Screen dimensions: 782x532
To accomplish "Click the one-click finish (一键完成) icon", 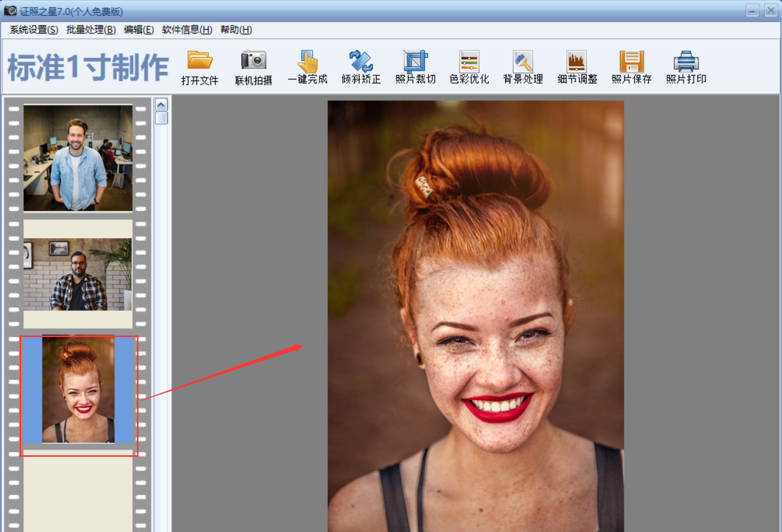I will point(308,62).
